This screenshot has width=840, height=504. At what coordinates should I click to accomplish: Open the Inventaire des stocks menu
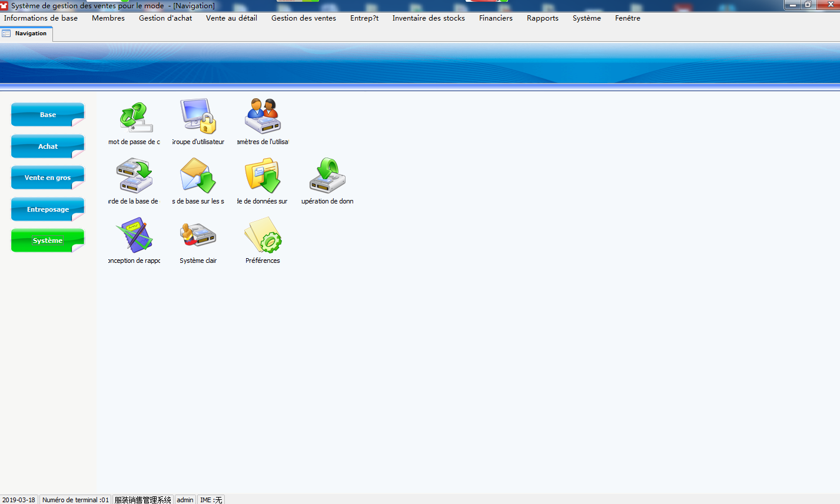pos(429,18)
